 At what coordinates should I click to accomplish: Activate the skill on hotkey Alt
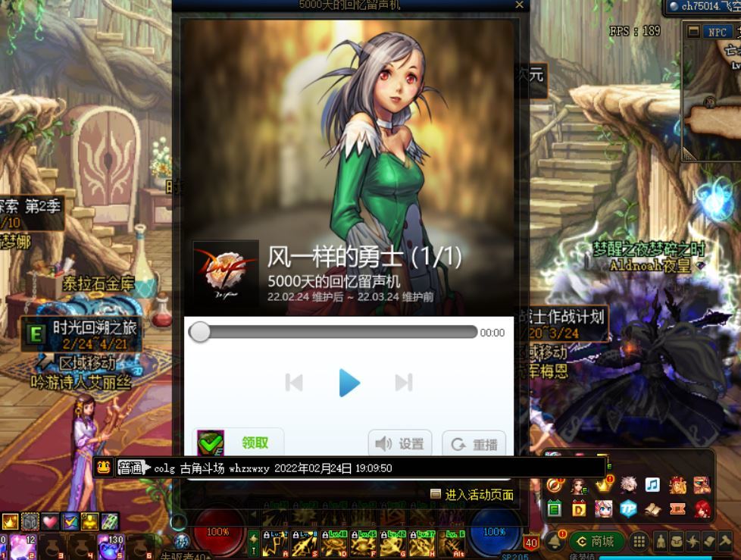pyautogui.click(x=452, y=543)
